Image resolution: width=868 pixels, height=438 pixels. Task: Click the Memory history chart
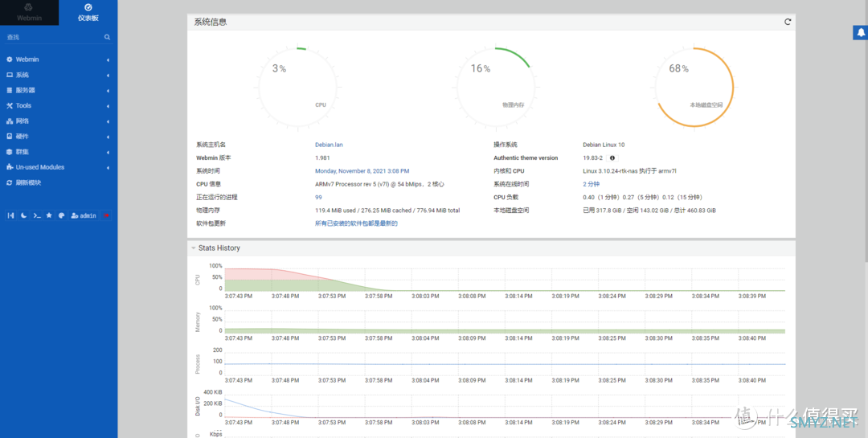[504, 321]
